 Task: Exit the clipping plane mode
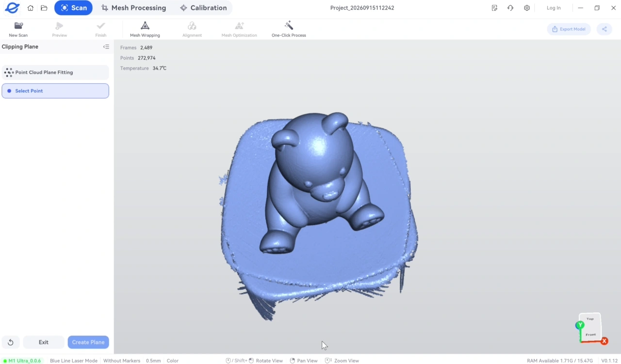coord(44,342)
